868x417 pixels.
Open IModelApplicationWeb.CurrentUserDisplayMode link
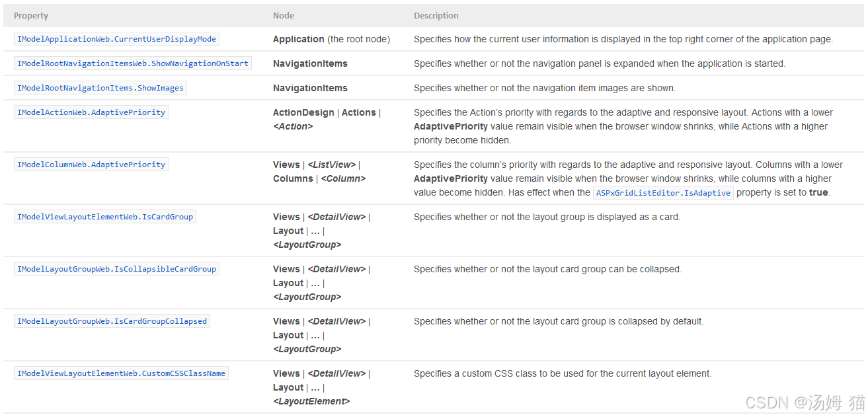click(116, 39)
